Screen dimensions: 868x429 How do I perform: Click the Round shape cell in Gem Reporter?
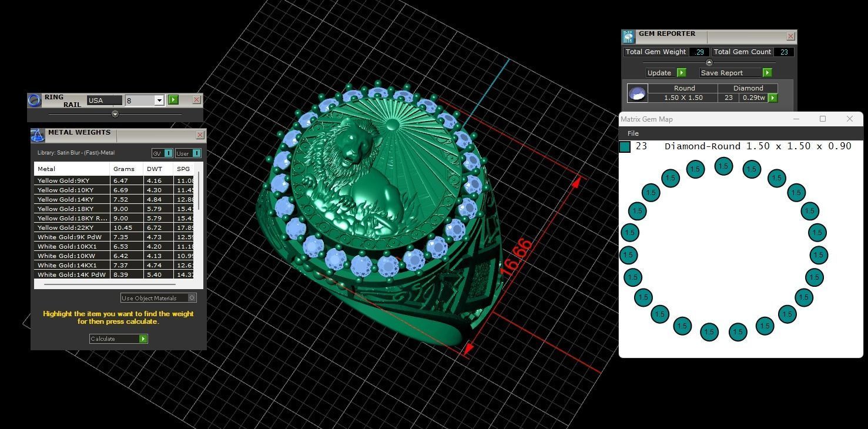(x=684, y=88)
